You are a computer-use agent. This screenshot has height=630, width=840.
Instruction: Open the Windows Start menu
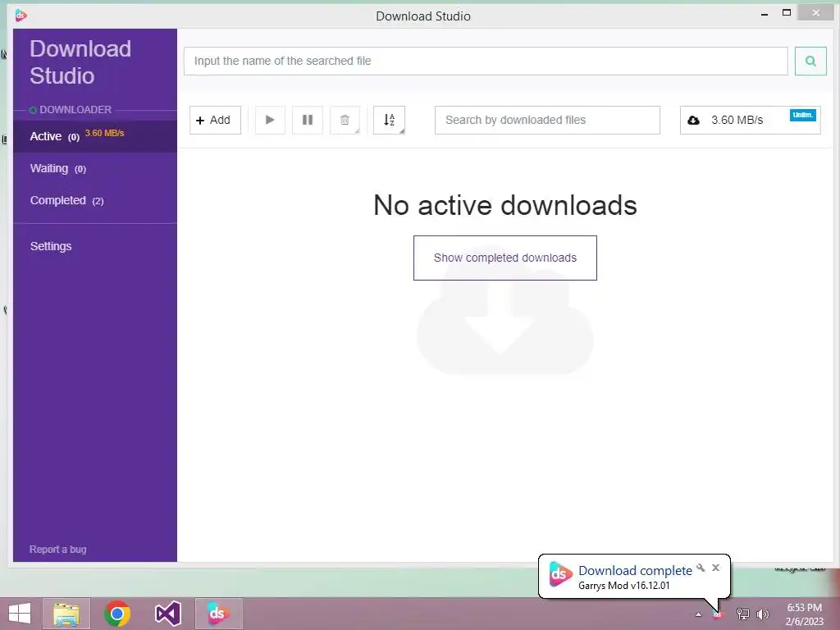[20, 614]
